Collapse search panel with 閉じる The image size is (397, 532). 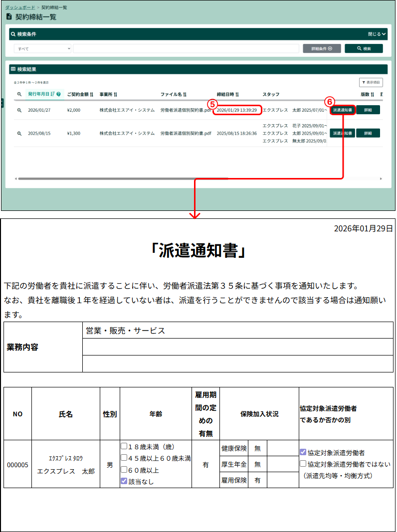(x=377, y=34)
